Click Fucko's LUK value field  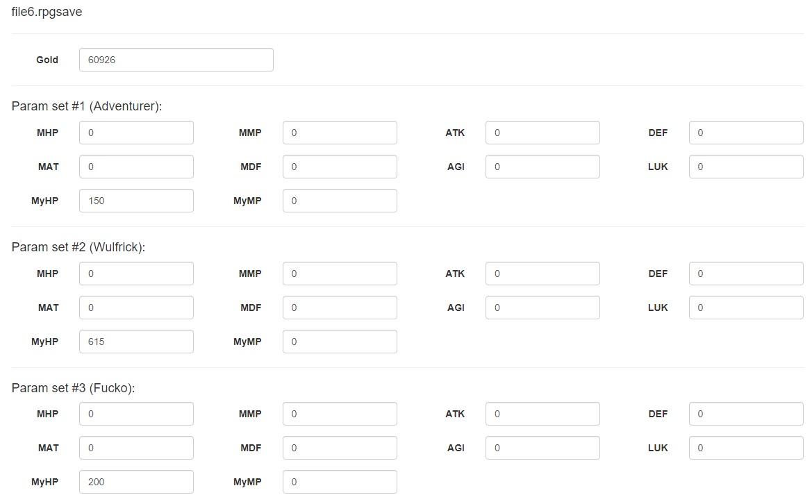click(746, 448)
